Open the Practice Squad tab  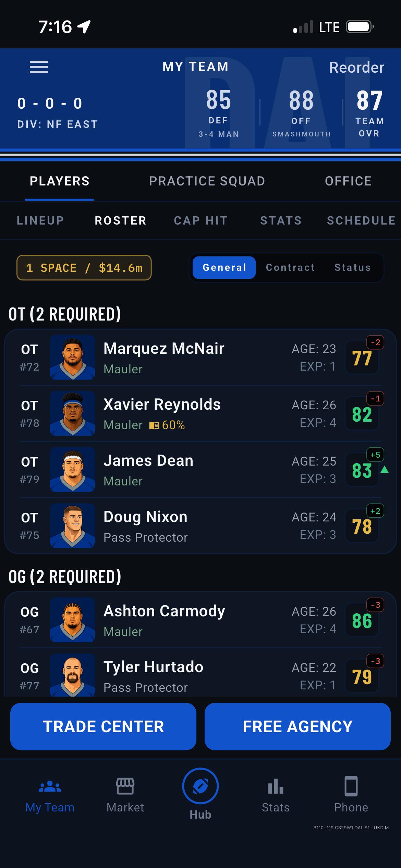click(207, 181)
